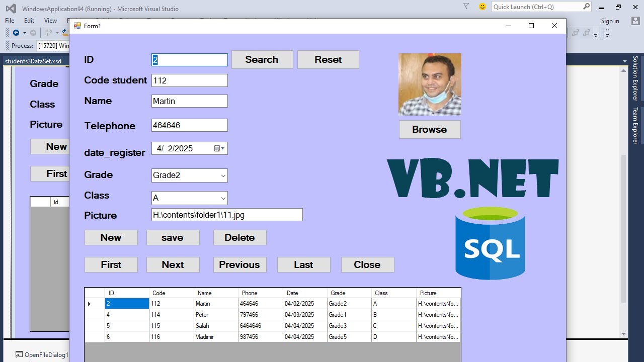This screenshot has height=362, width=644.
Task: Click the ID text field
Action: tap(190, 60)
